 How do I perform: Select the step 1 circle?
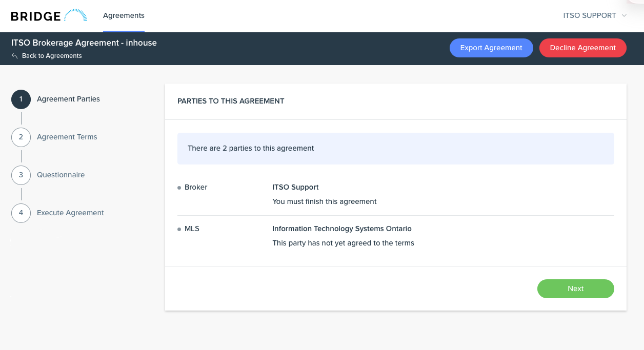(x=21, y=99)
